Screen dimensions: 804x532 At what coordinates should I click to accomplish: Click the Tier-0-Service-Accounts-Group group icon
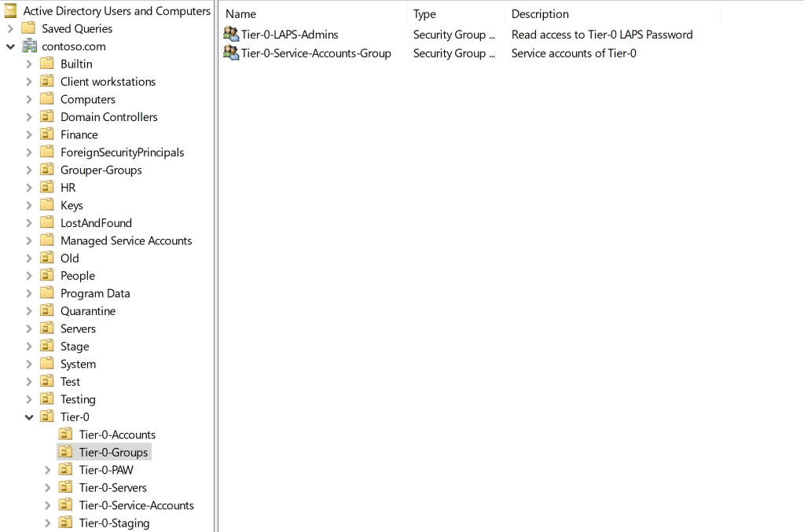[231, 53]
